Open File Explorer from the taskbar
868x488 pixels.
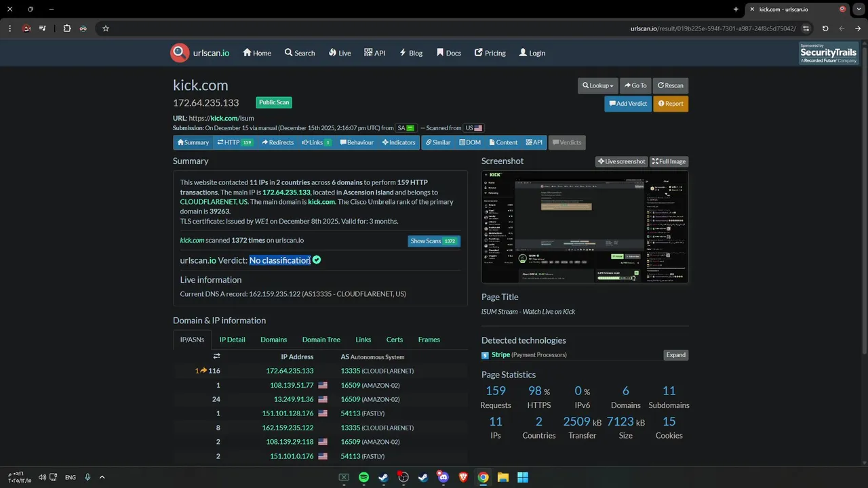point(503,477)
